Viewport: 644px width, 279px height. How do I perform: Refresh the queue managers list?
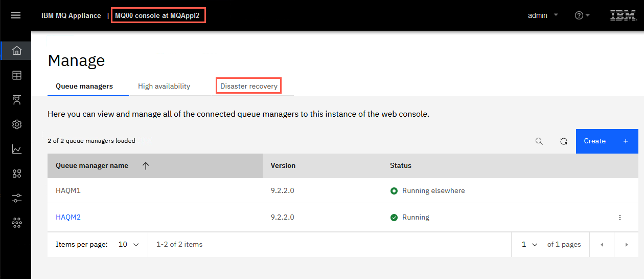564,141
